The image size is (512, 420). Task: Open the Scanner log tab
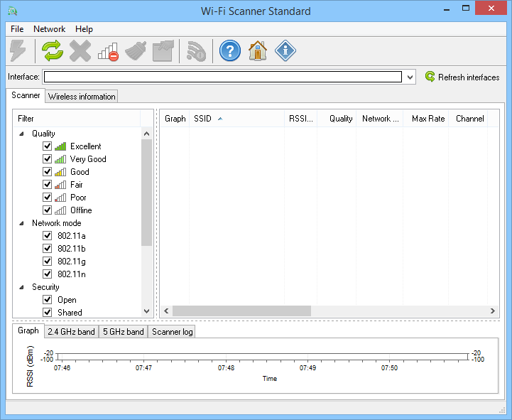tap(172, 332)
